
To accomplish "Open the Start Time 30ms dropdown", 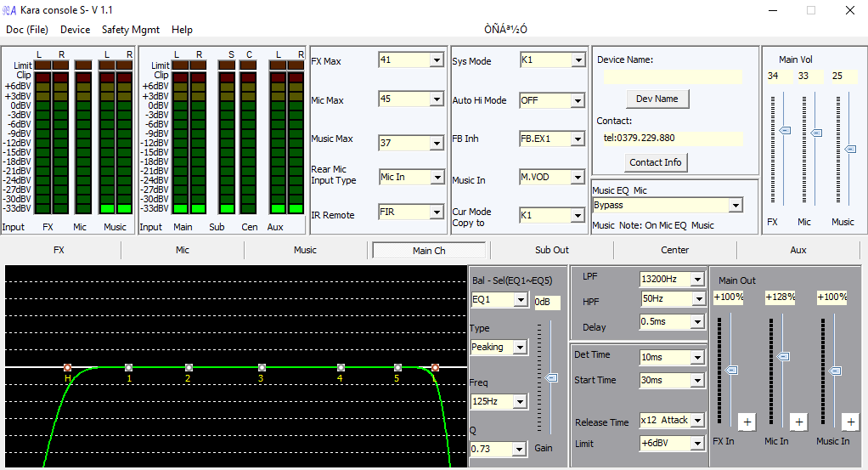I will pos(697,380).
